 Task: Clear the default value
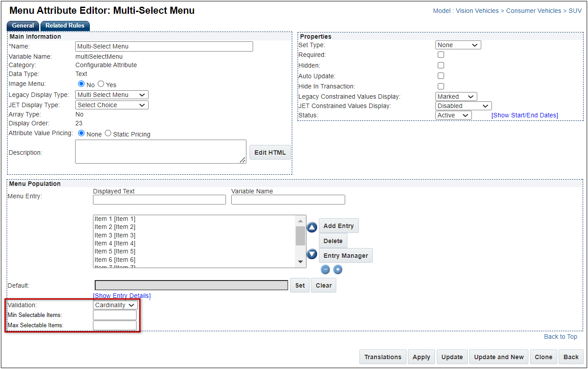tap(324, 285)
